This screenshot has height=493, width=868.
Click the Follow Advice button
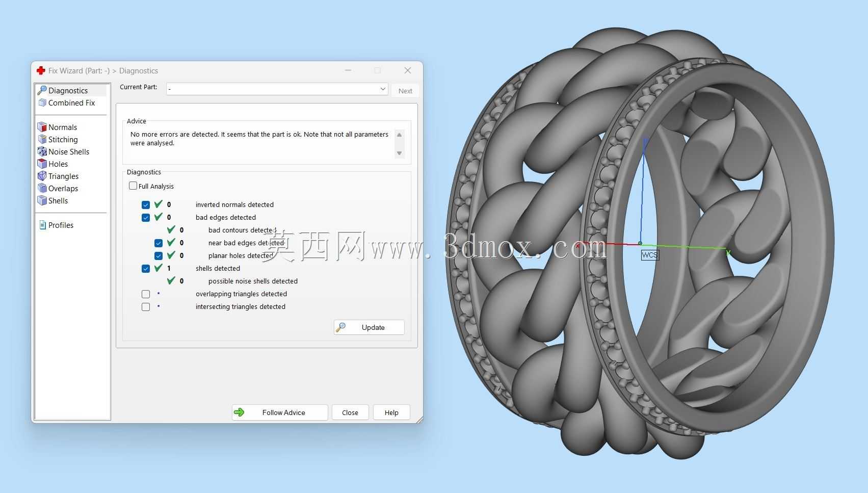(280, 412)
